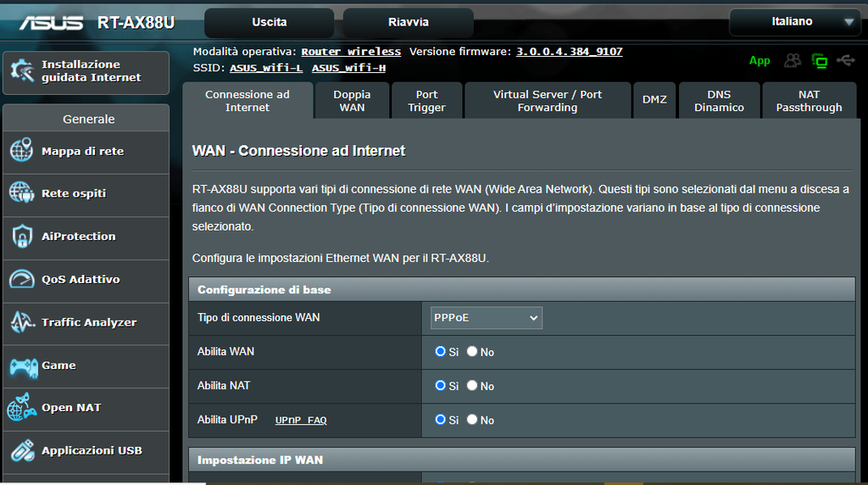868x485 pixels.
Task: Open the Port Trigger tab
Action: tap(427, 101)
